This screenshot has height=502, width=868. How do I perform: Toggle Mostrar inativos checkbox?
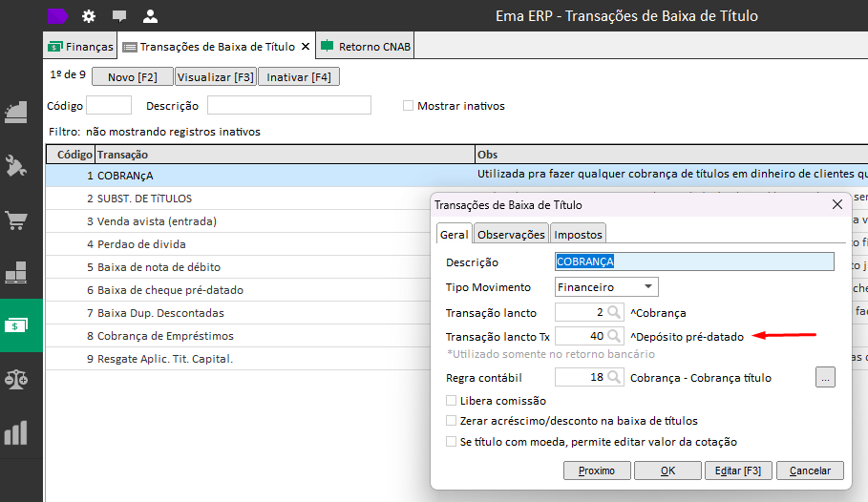(408, 106)
